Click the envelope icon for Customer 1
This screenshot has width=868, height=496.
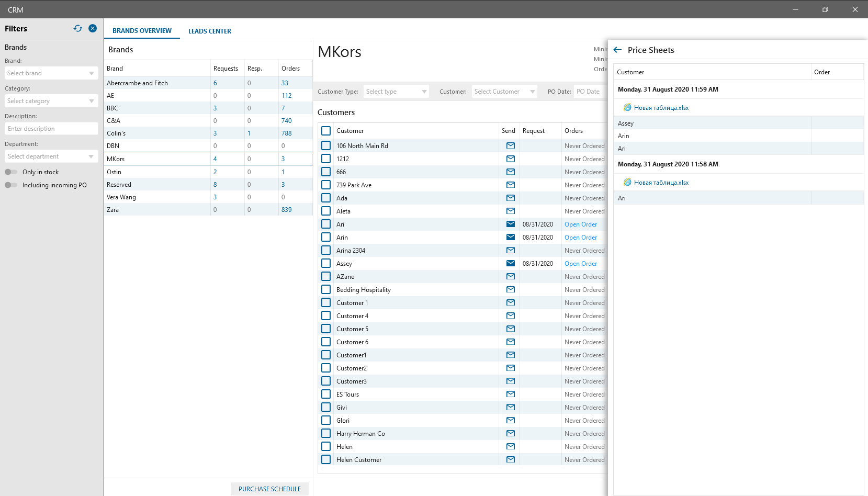(511, 302)
